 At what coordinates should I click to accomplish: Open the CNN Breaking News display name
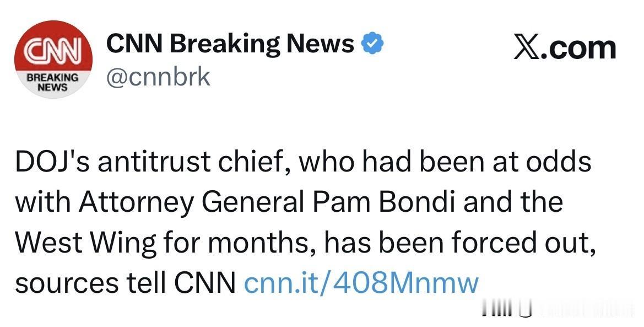pyautogui.click(x=230, y=43)
